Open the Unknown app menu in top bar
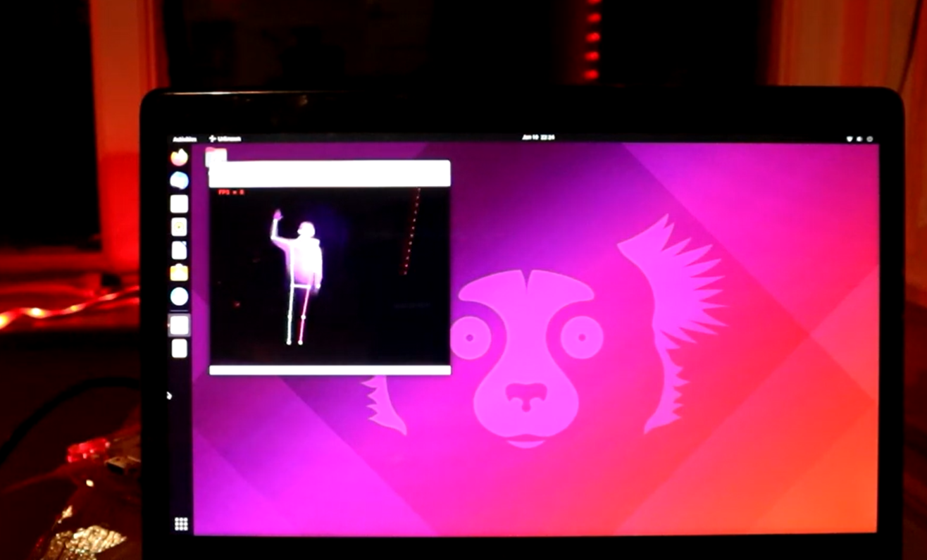Screen dimensions: 927x560 (x=225, y=139)
